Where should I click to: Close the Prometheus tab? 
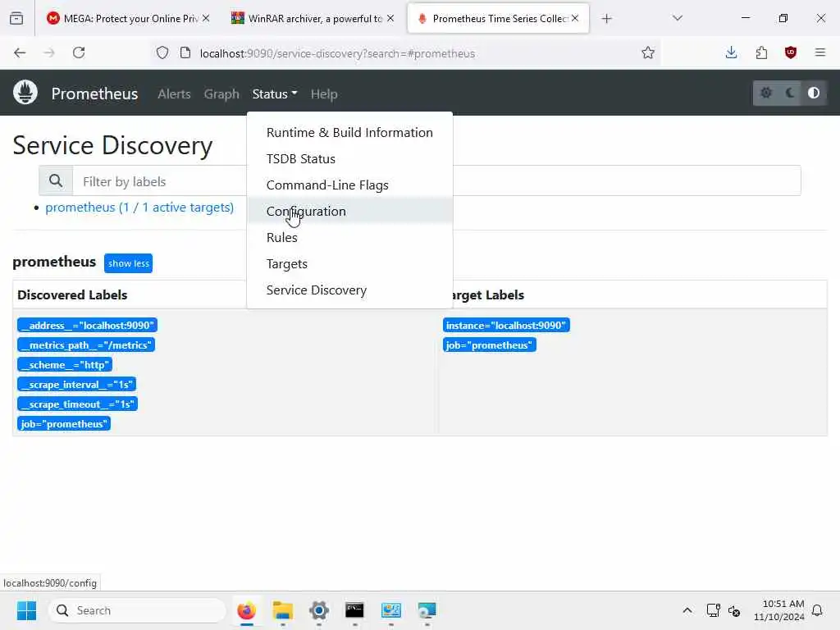click(x=575, y=19)
